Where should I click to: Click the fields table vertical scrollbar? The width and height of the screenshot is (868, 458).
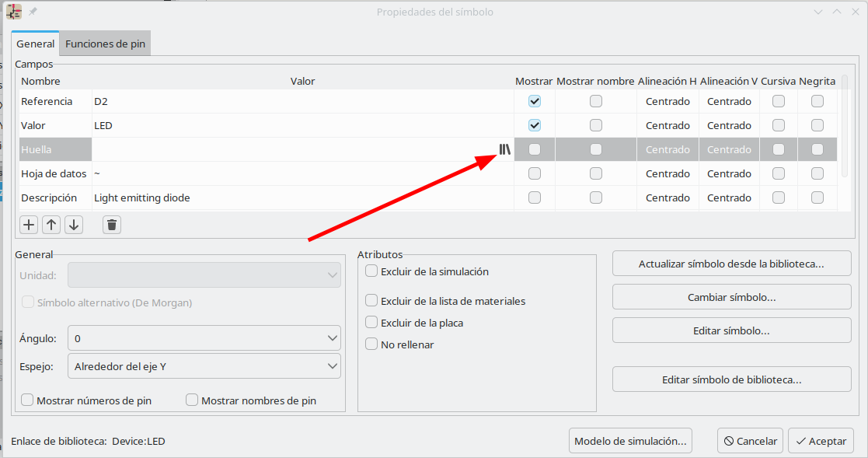click(x=845, y=124)
